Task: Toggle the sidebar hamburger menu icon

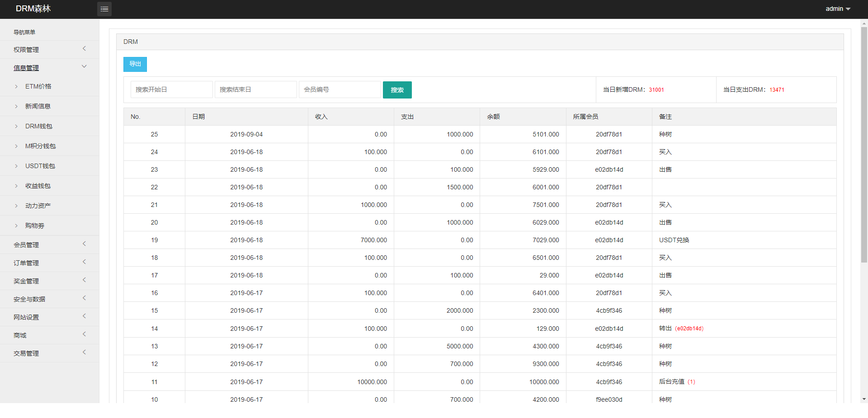Action: click(104, 9)
